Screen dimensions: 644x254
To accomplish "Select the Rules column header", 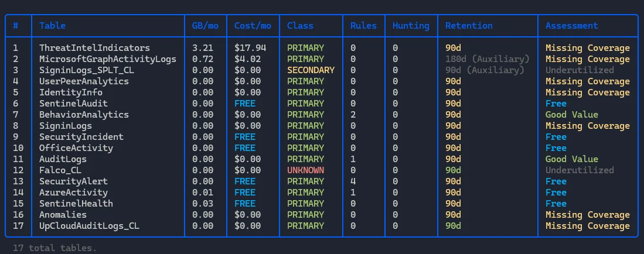I will 363,26.
